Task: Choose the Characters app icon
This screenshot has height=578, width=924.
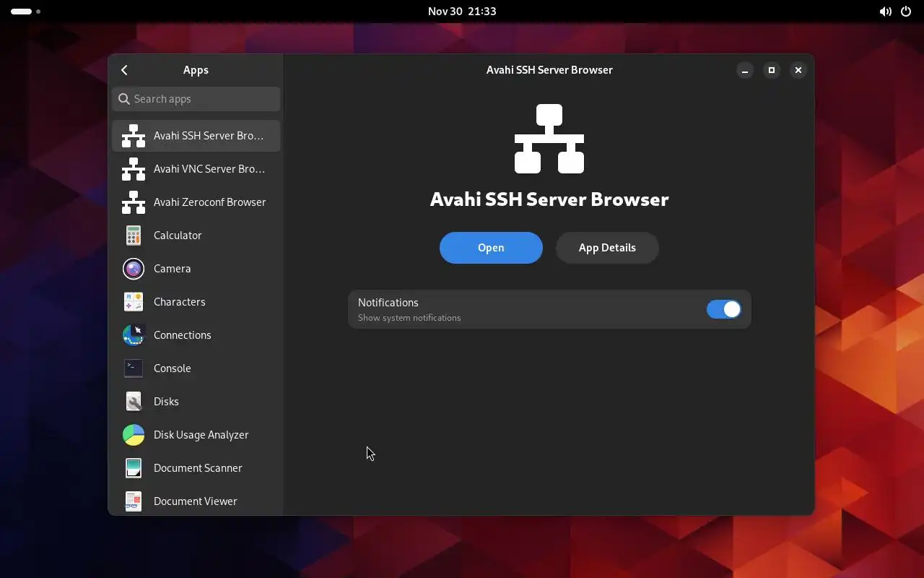Action: [x=134, y=302]
